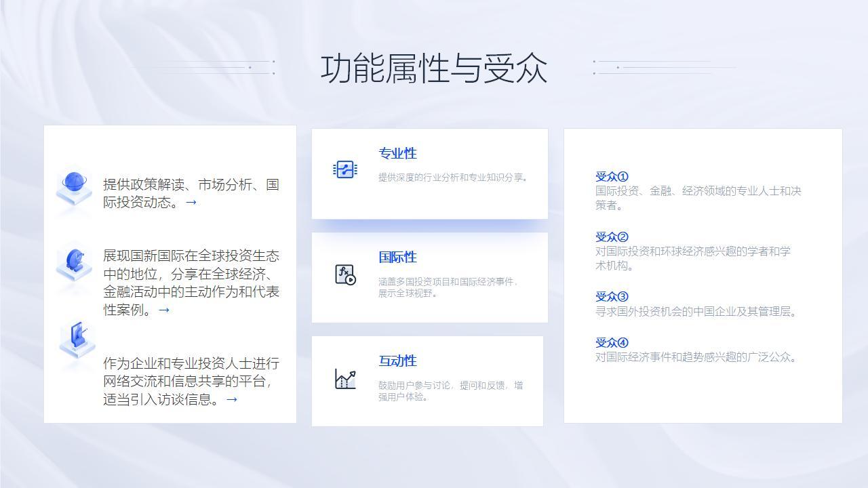This screenshot has width=868, height=488.
Task: Select text 鼓励用户参与讨论，提问和反馈
Action: tap(441, 385)
